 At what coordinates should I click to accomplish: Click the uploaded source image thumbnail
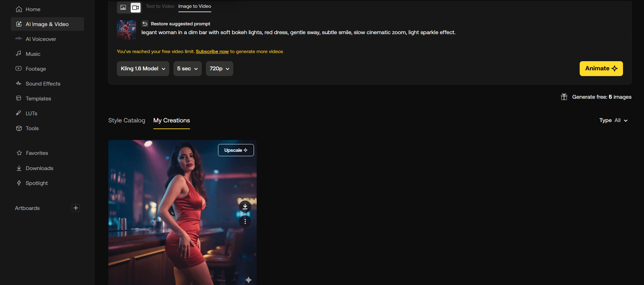pyautogui.click(x=126, y=30)
